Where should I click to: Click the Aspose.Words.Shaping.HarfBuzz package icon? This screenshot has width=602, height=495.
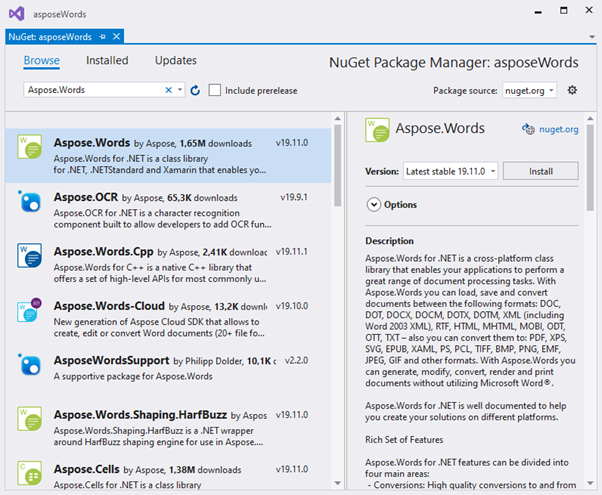coord(30,419)
